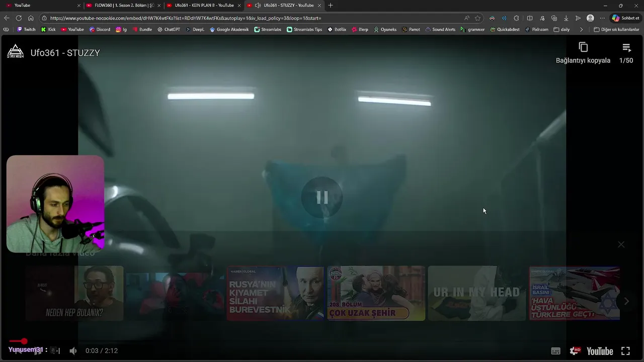Open the player settings gear
644x362 pixels.
point(575,351)
